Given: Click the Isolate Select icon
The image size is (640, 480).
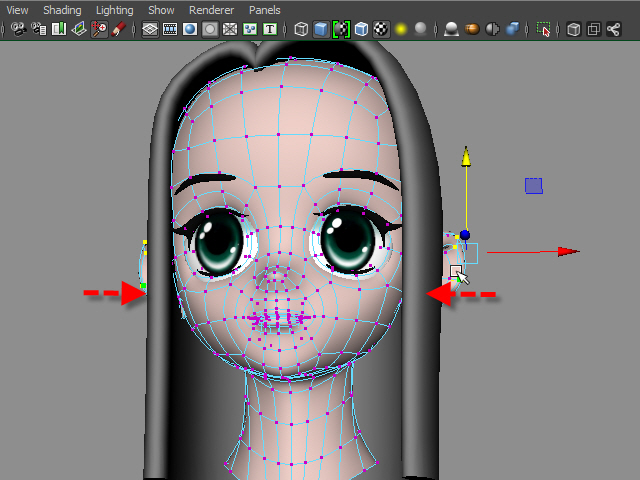Looking at the screenshot, I should pos(543,30).
